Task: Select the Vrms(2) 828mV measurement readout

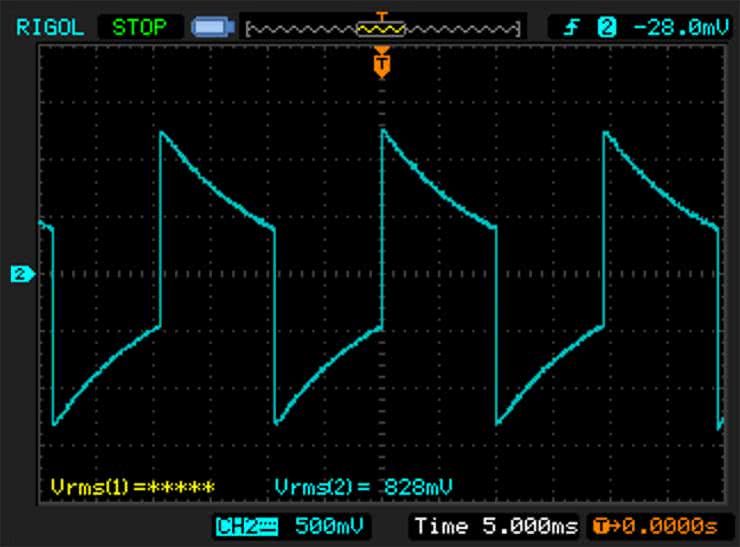Action: click(x=363, y=487)
